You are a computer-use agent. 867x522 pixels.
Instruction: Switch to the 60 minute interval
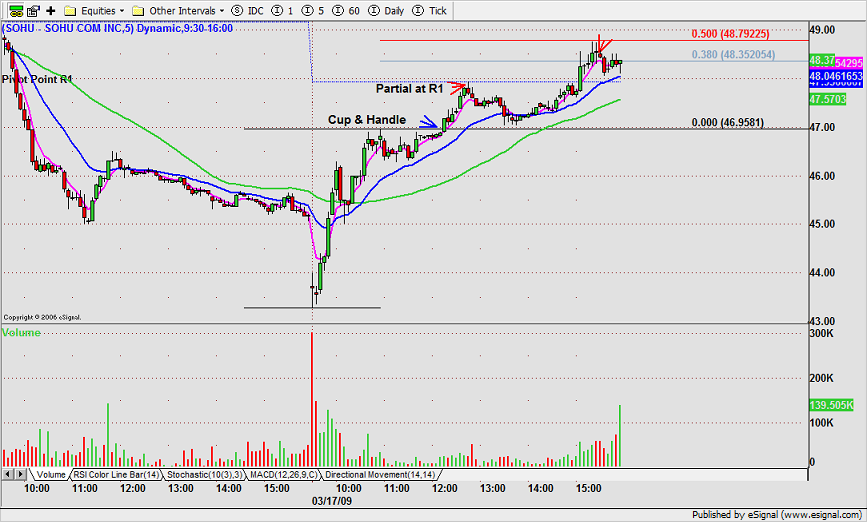tap(346, 11)
